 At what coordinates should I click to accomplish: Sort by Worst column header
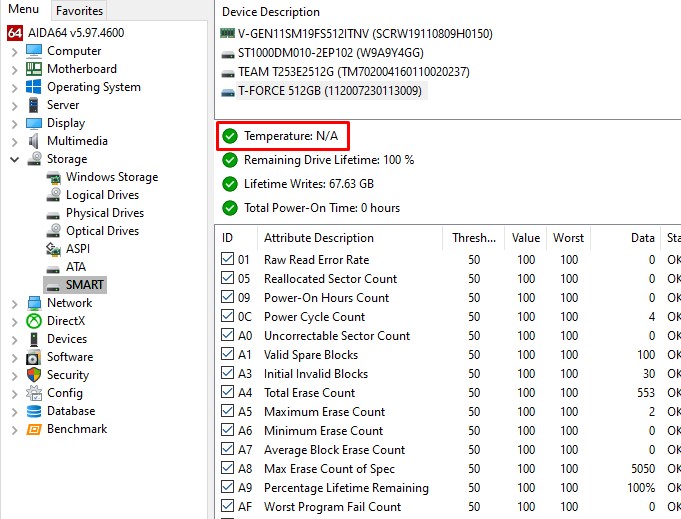point(568,238)
